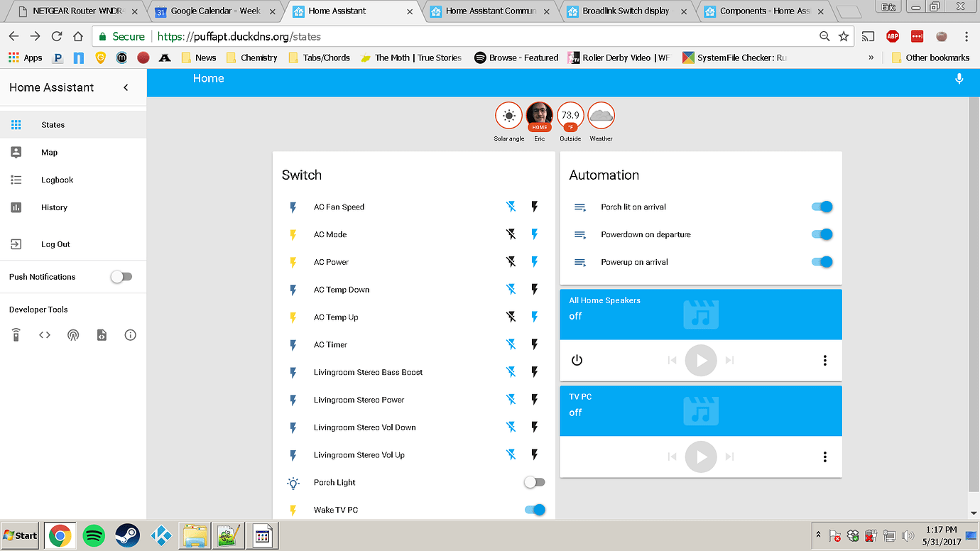The width and height of the screenshot is (980, 551).
Task: Turn on the Porch Light switch
Action: click(535, 482)
